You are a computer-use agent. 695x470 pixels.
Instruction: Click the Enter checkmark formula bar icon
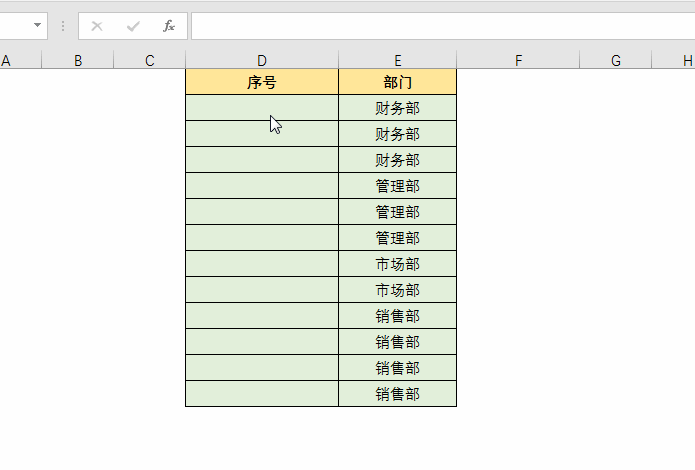pyautogui.click(x=133, y=26)
